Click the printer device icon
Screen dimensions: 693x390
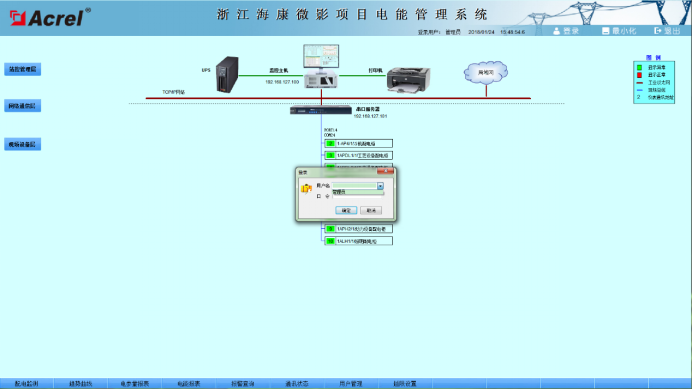[408, 80]
